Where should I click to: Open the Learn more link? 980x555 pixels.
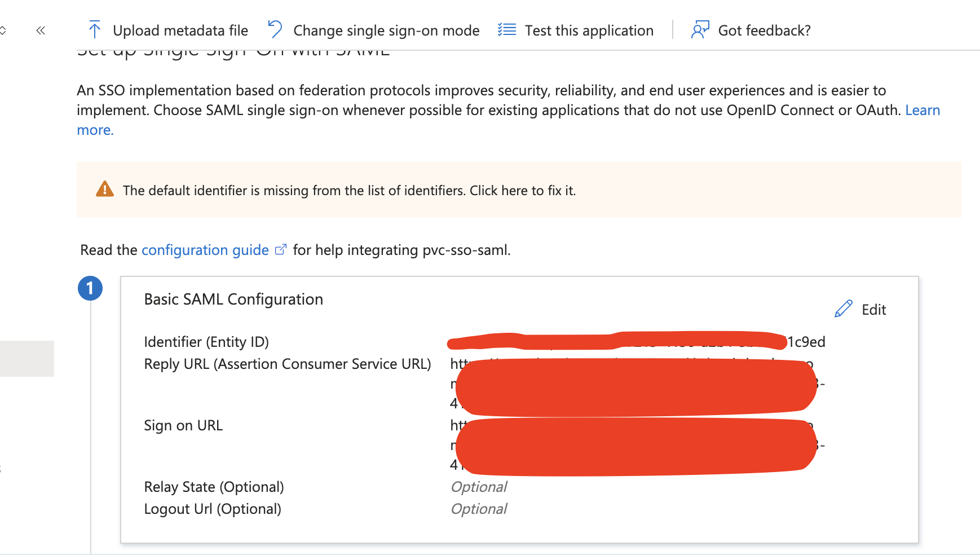pyautogui.click(x=923, y=110)
